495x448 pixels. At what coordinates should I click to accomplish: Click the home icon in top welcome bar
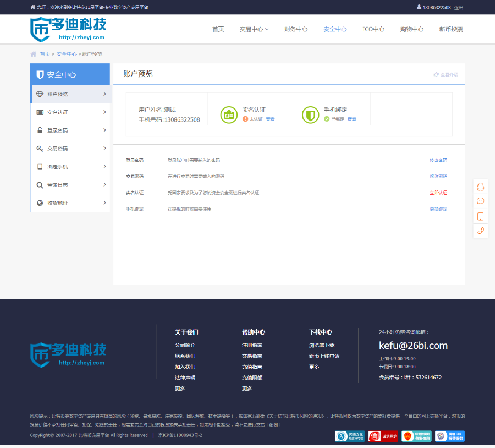(32, 7)
